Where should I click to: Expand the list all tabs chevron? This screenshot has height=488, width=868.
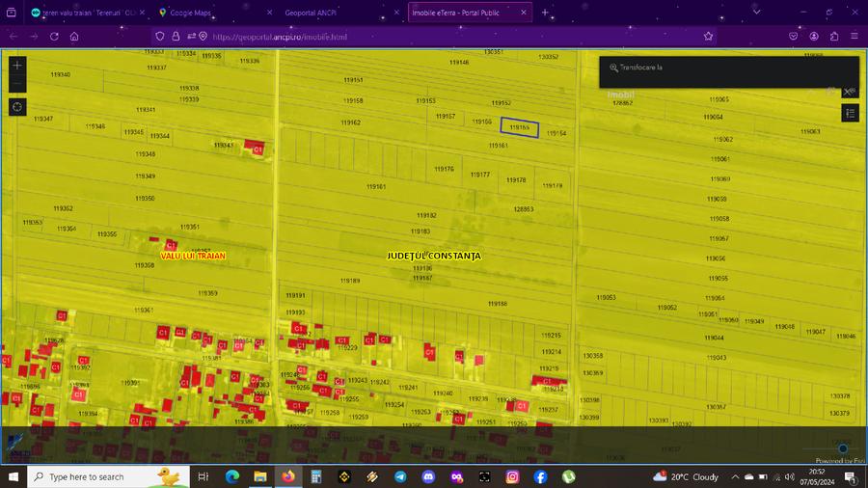tap(756, 13)
